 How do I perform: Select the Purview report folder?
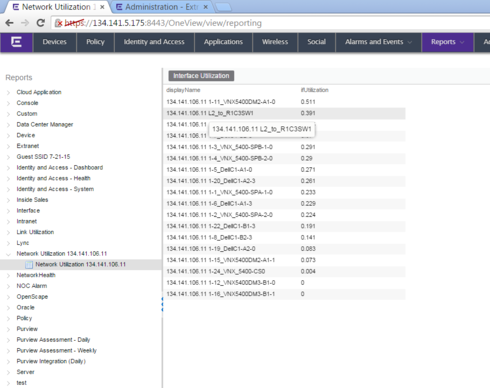pos(27,329)
